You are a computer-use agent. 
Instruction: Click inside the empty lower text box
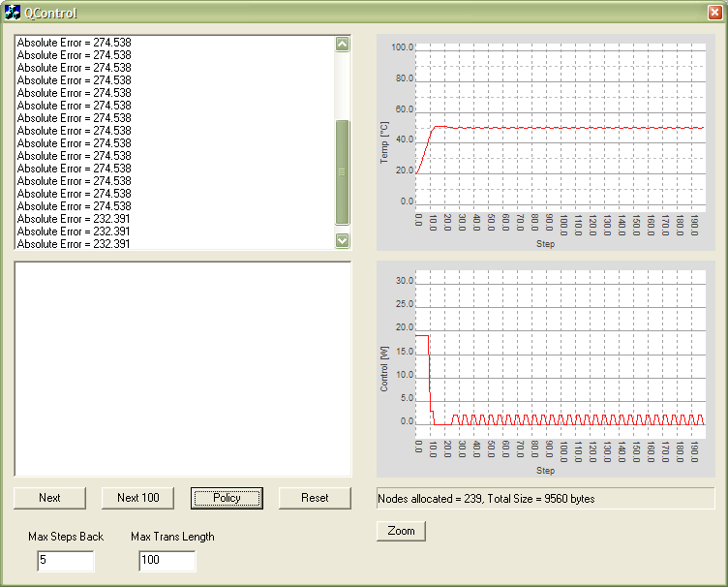pyautogui.click(x=183, y=369)
